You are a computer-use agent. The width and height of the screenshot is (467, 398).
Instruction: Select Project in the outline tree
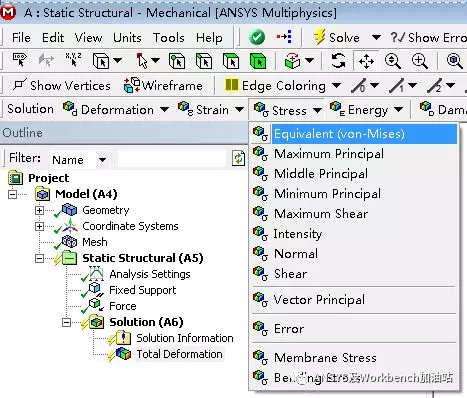click(x=49, y=178)
